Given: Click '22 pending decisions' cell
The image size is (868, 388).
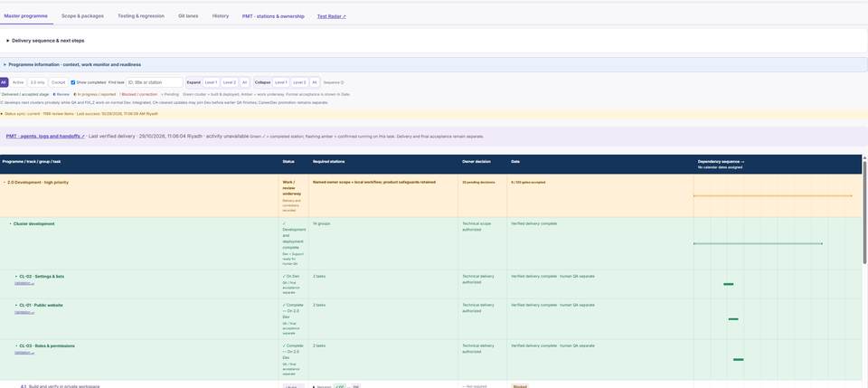Looking at the screenshot, I should point(479,182).
